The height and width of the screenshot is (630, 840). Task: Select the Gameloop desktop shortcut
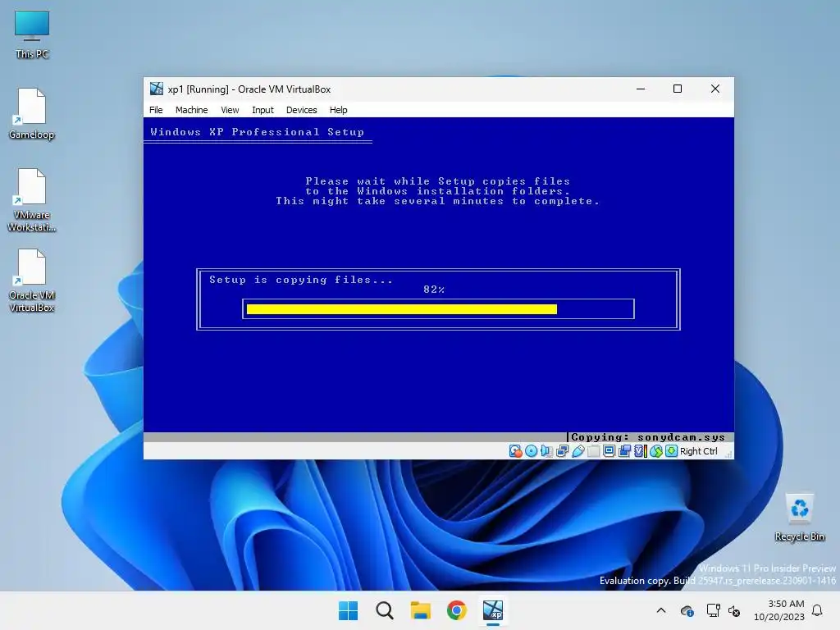point(32,114)
